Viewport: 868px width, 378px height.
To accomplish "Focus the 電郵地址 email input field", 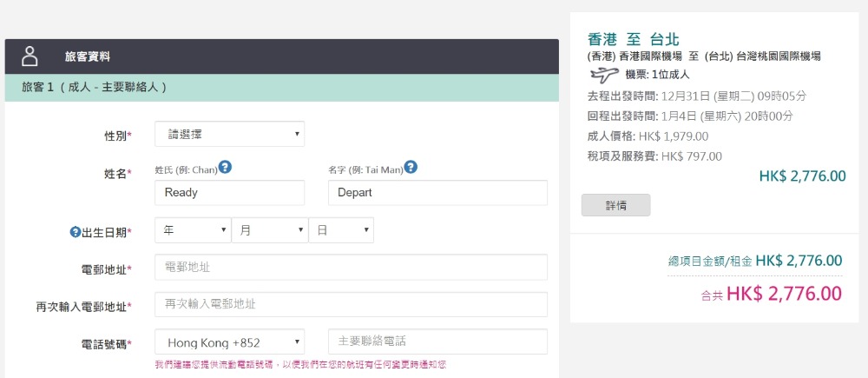I will (x=351, y=267).
